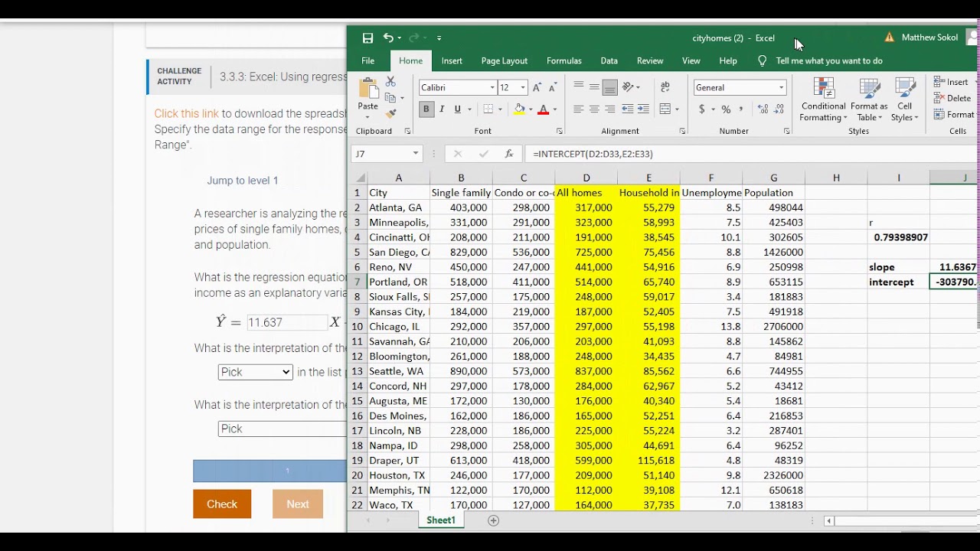Expand the Name Box dropdown
980x551 pixels.
point(416,154)
